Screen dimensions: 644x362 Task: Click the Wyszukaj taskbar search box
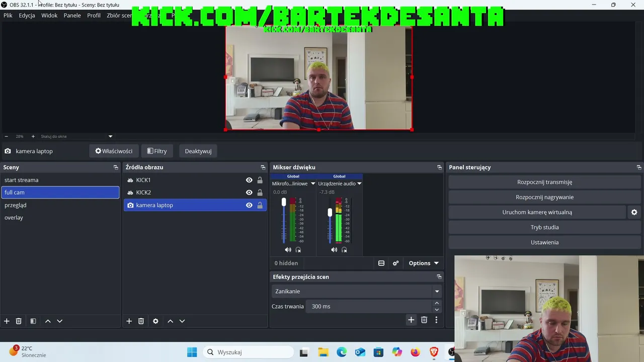click(249, 352)
